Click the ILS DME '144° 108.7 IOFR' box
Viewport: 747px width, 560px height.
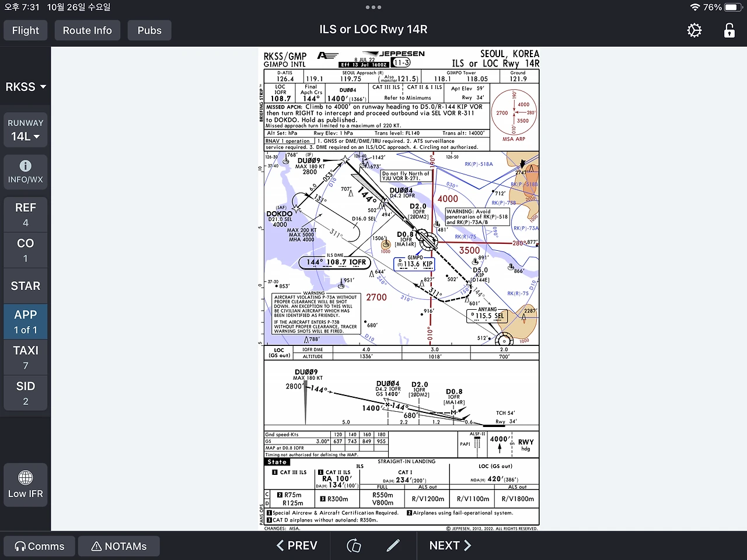[336, 262]
